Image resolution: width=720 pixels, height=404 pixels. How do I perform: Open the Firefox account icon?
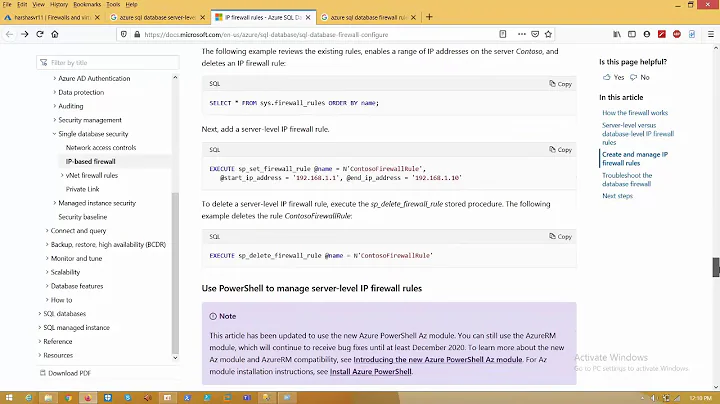pyautogui.click(x=647, y=34)
